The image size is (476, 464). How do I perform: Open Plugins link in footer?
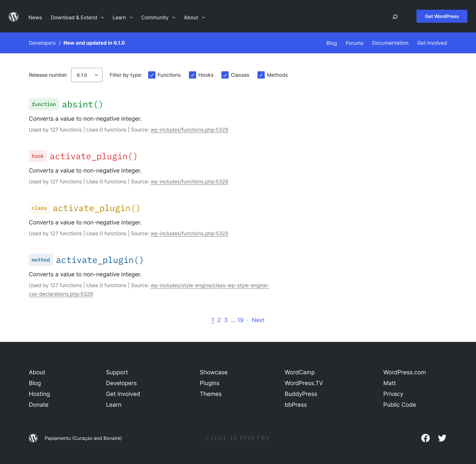coord(210,383)
